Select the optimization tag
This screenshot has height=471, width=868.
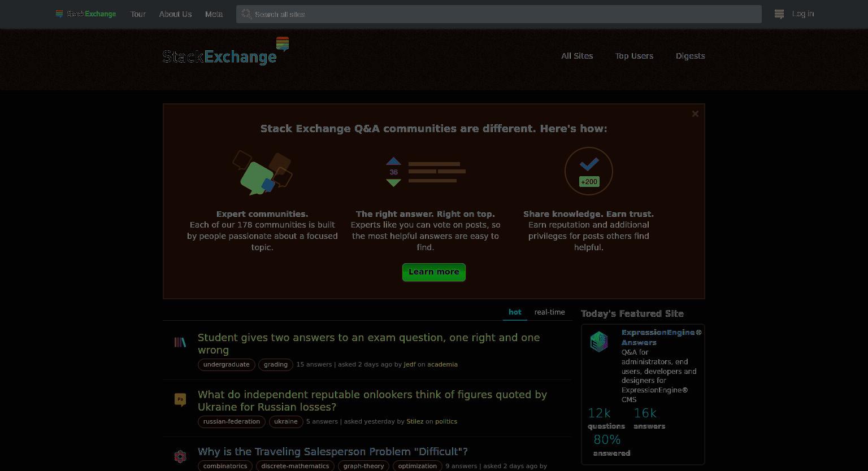tap(417, 466)
